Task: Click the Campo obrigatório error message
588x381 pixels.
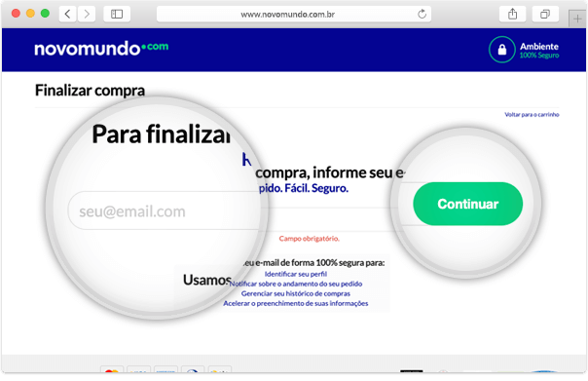Action: pyautogui.click(x=309, y=239)
